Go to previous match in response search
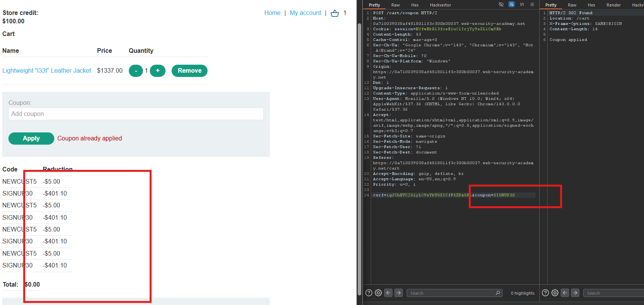 [x=565, y=293]
